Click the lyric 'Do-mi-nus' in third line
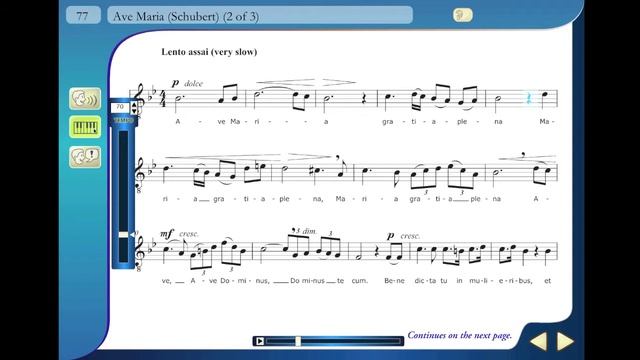This screenshot has width=640, height=360. pos(244,281)
